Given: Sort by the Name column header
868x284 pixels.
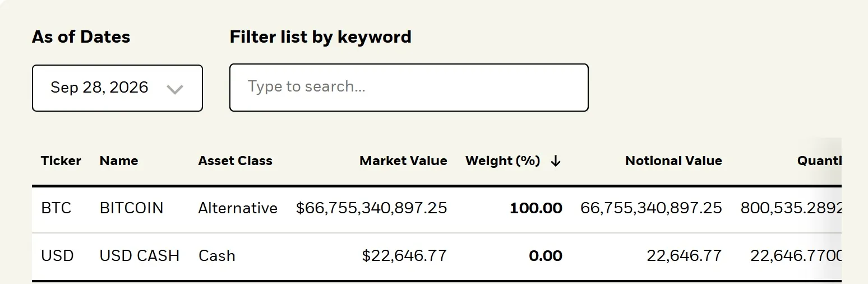Looking at the screenshot, I should (119, 161).
